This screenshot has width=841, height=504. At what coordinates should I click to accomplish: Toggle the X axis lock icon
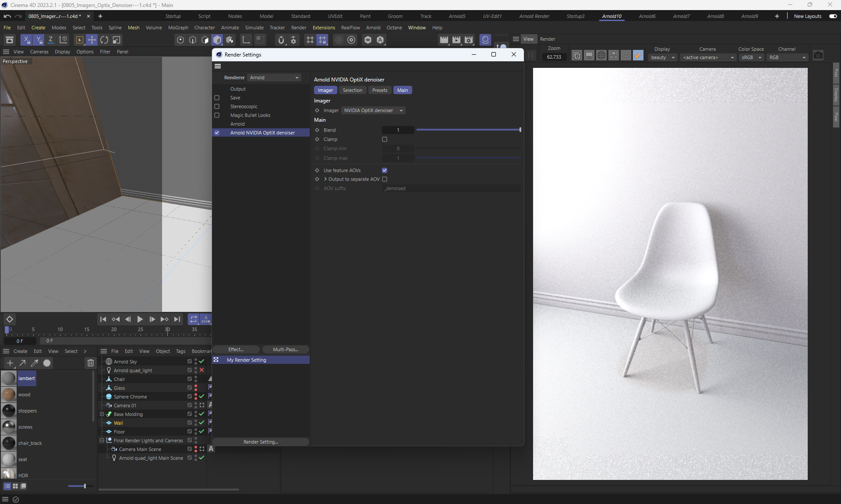(x=27, y=40)
